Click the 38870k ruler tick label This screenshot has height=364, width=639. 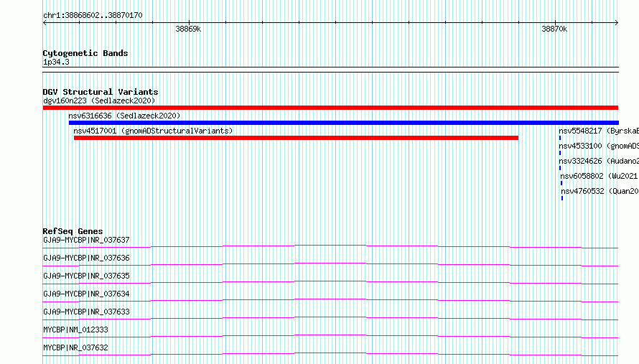tap(554, 29)
